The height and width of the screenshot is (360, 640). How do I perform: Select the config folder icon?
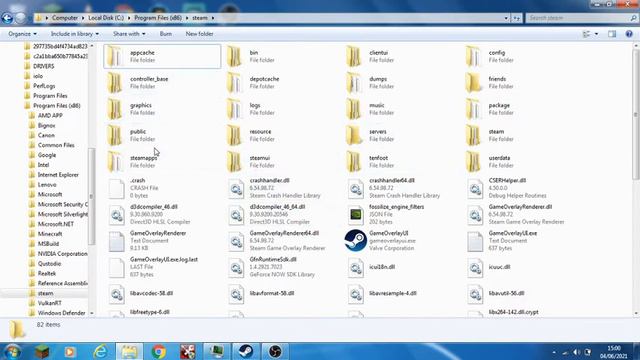[474, 56]
